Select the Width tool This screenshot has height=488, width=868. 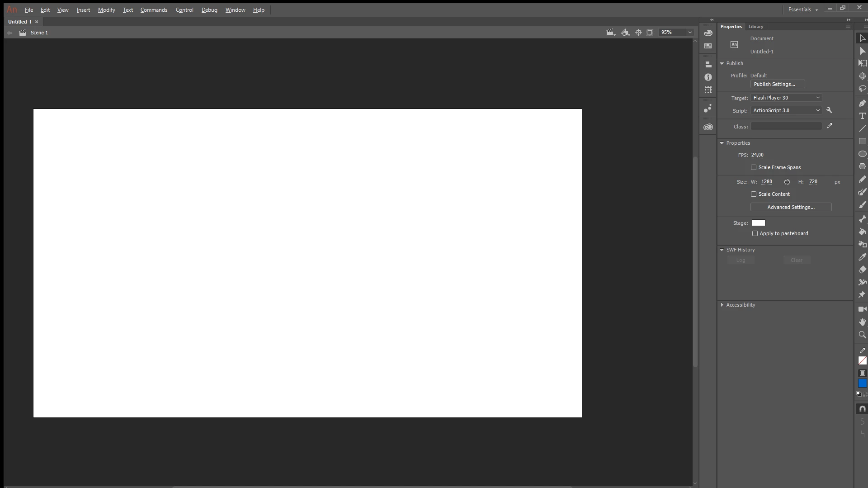[862, 282]
